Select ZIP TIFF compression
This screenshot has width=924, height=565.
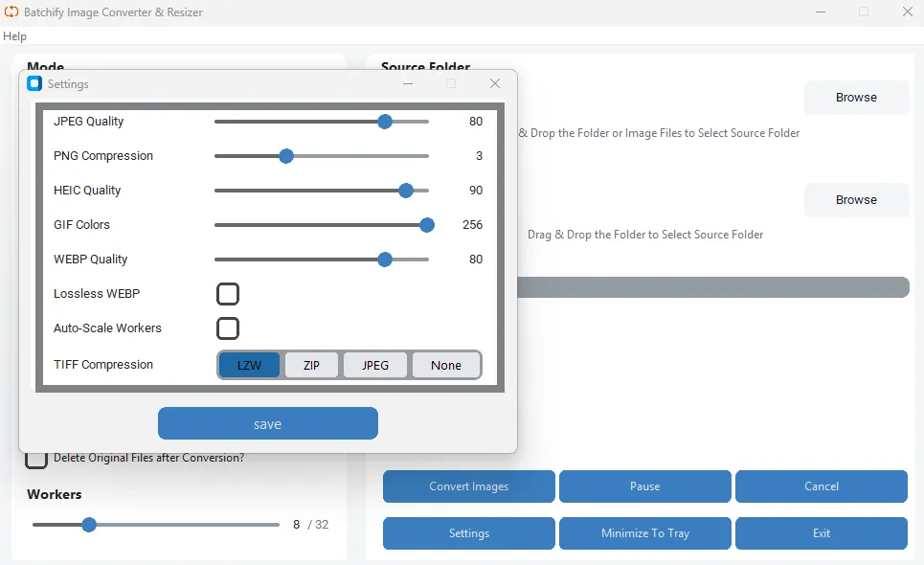311,365
